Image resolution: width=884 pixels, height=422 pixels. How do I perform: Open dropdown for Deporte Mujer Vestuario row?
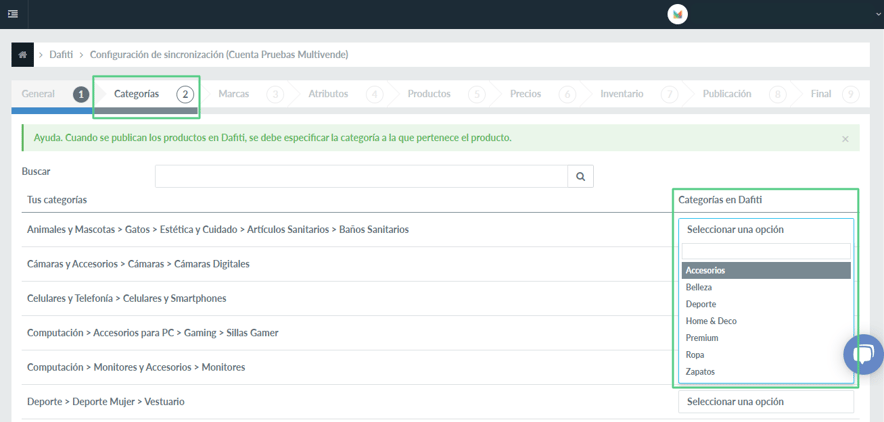point(766,402)
